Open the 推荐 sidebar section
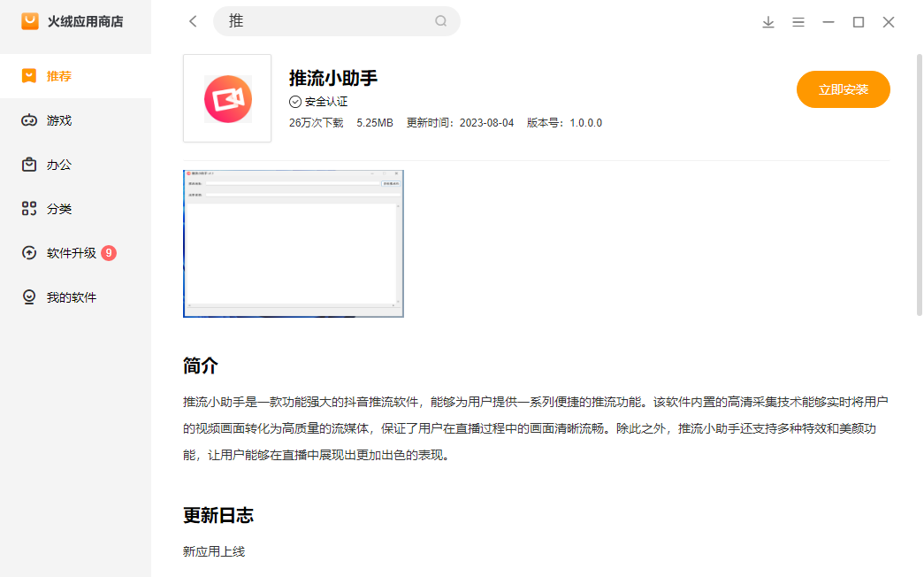This screenshot has width=924, height=577. [75, 76]
